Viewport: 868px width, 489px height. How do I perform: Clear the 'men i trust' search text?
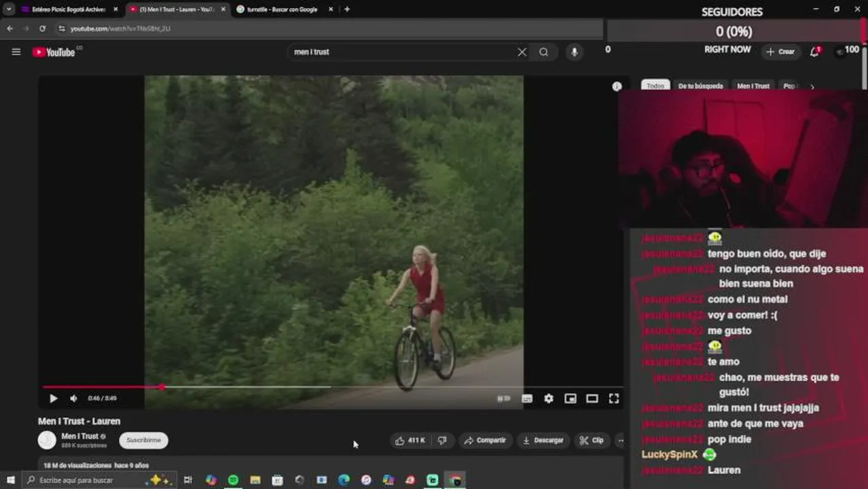pyautogui.click(x=522, y=52)
